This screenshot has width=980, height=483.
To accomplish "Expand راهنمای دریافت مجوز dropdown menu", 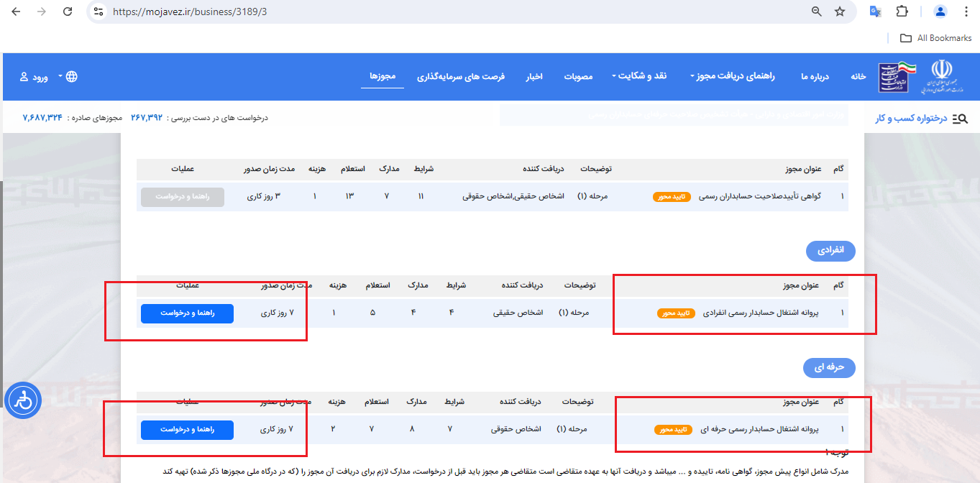I will [732, 76].
